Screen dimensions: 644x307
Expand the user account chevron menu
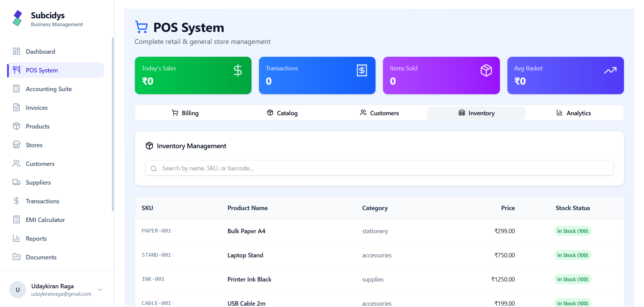100,290
